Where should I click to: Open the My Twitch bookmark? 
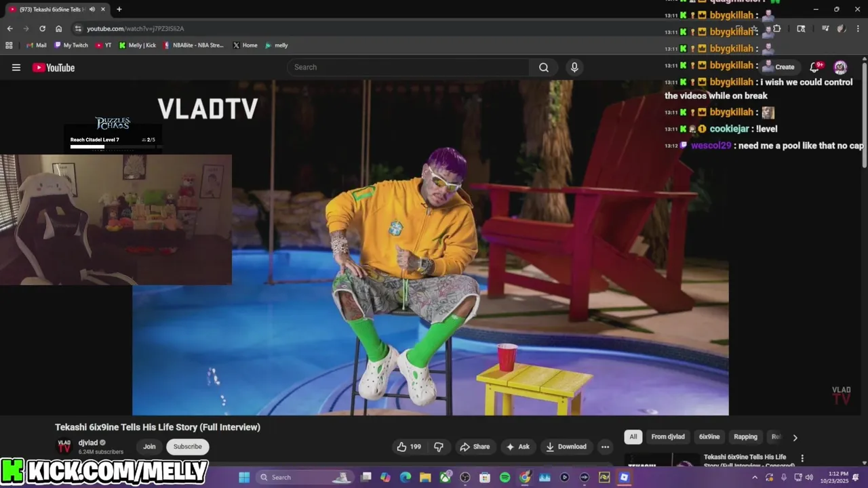click(71, 45)
